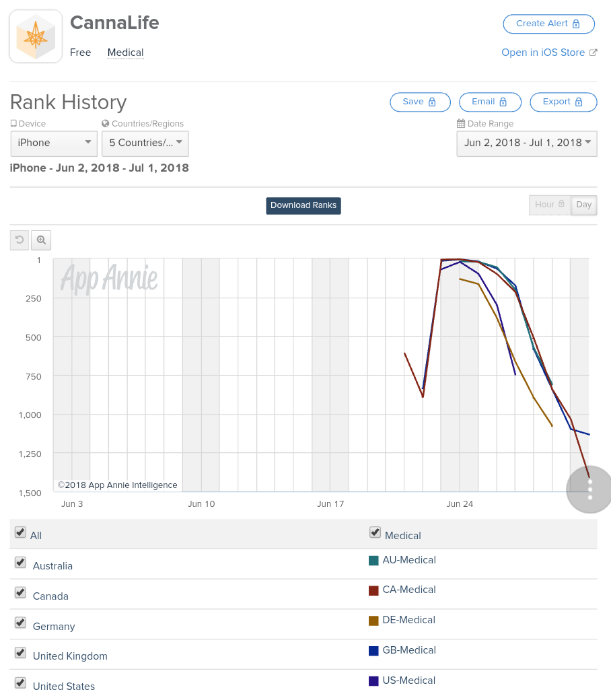The width and height of the screenshot is (611, 700).
Task: Uncheck the Australia checkbox
Action: pos(20,563)
